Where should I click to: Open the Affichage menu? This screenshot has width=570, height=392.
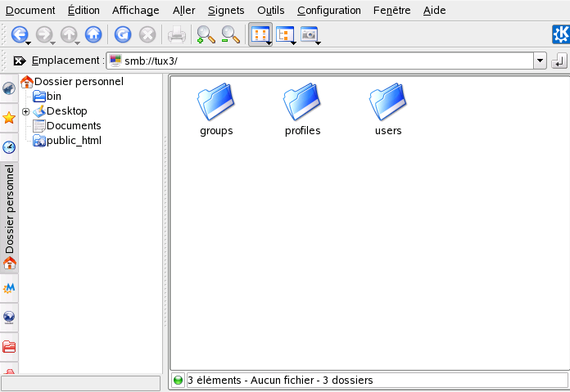pyautogui.click(x=136, y=11)
